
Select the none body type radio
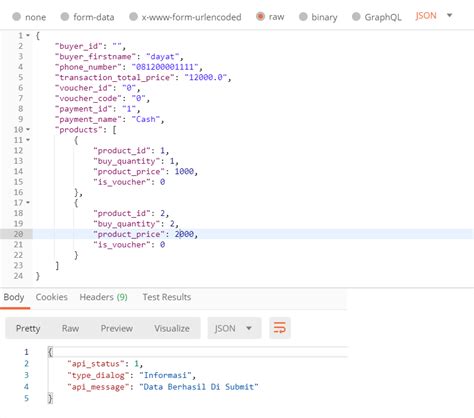[16, 17]
